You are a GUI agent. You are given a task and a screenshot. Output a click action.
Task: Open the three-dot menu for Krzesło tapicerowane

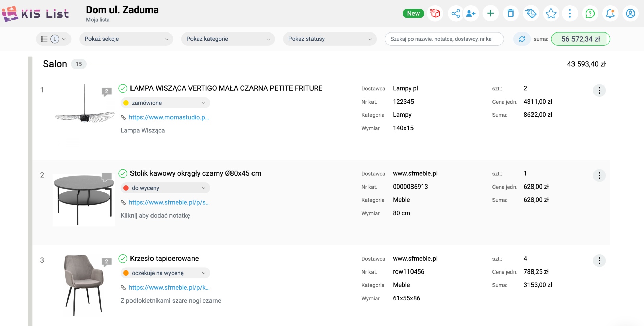coord(599,261)
